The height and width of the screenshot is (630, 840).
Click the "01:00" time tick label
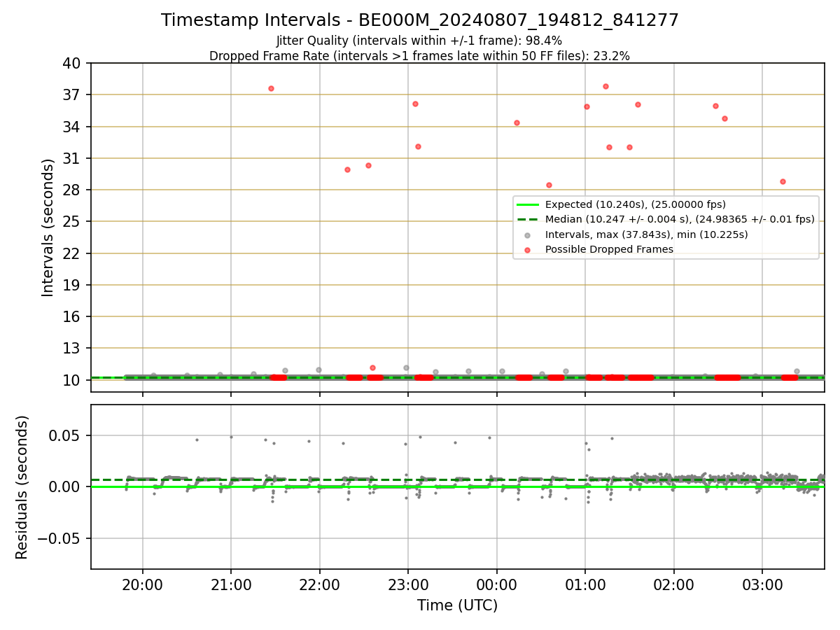[585, 584]
